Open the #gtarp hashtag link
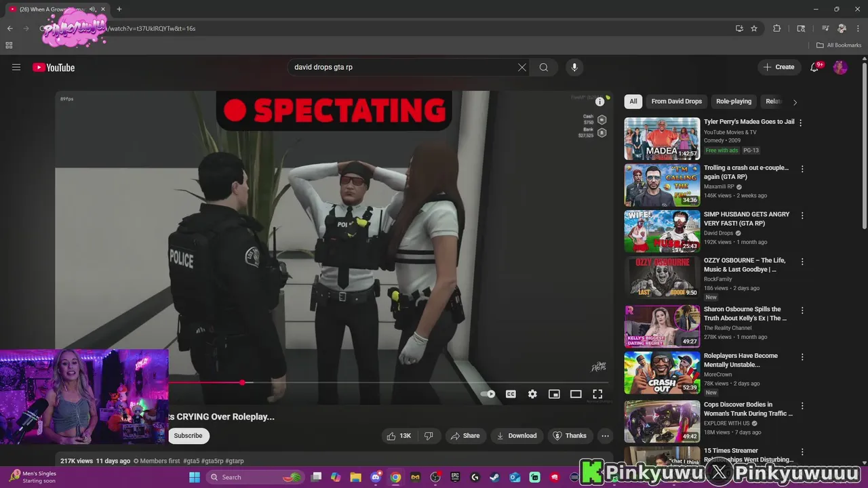Screen dimensions: 868x488 pyautogui.click(x=235, y=461)
